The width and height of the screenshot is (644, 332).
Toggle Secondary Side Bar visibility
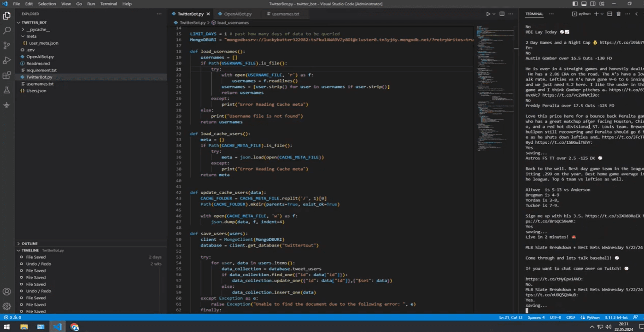[593, 4]
